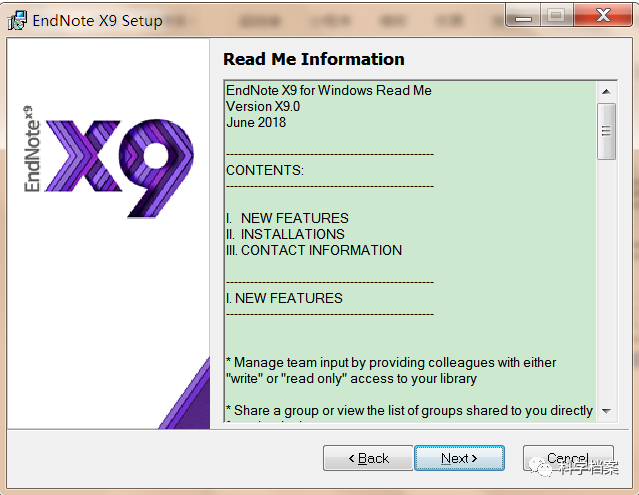Click '* Share a group or view' line
The height and width of the screenshot is (495, 639).
tap(409, 410)
